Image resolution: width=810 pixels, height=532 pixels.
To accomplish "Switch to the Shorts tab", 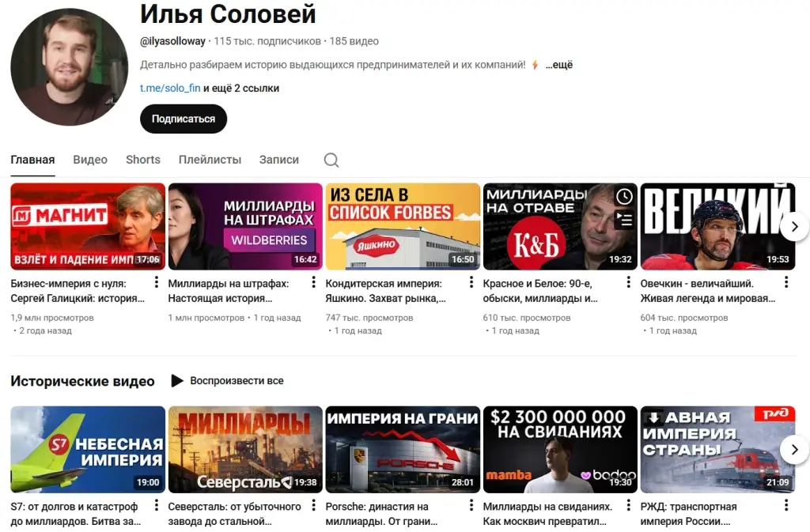I will coord(143,160).
